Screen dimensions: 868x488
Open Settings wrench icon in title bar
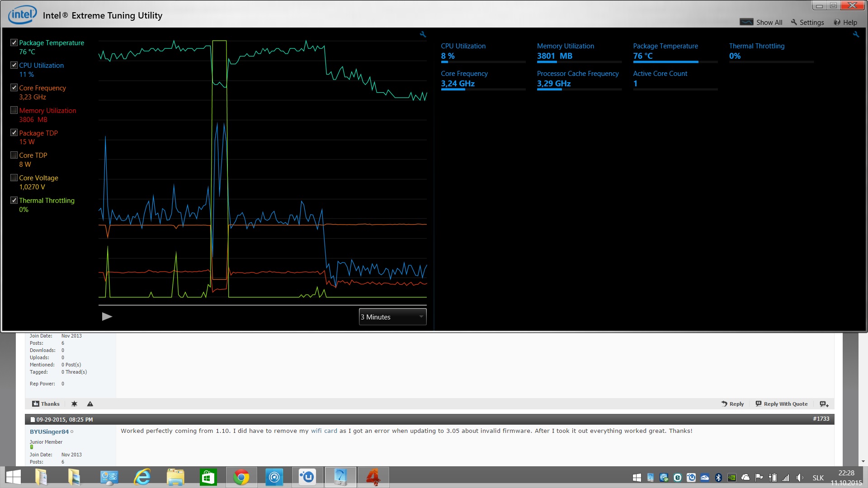click(x=794, y=22)
